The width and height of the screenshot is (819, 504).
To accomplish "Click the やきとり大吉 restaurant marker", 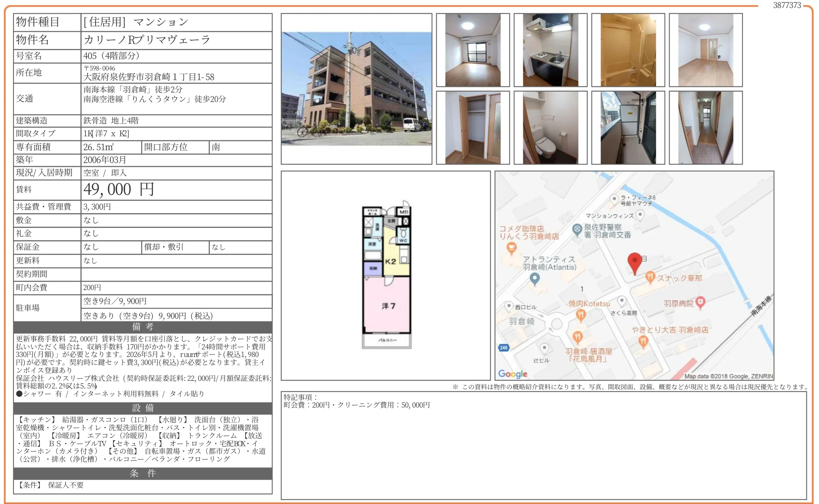I will coord(643,341).
